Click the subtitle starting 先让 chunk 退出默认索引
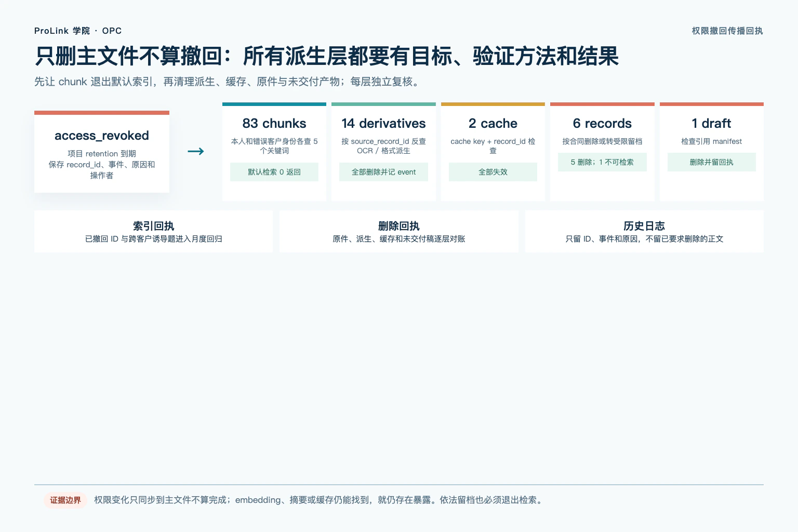Viewport: 798px width, 532px height. [228, 82]
